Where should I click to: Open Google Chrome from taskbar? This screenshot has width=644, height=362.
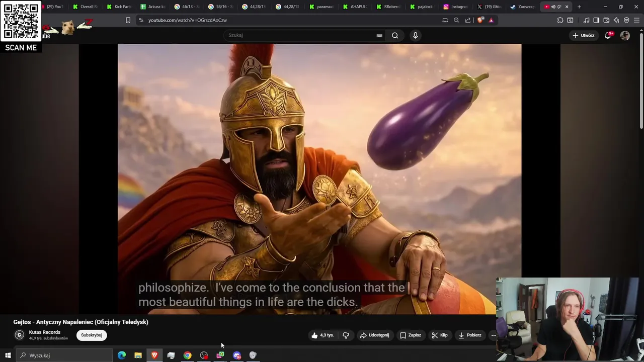[x=187, y=355]
